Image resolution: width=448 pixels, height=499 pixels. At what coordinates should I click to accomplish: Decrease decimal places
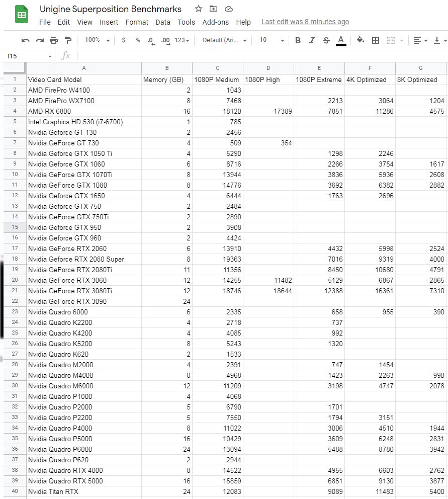coord(151,41)
